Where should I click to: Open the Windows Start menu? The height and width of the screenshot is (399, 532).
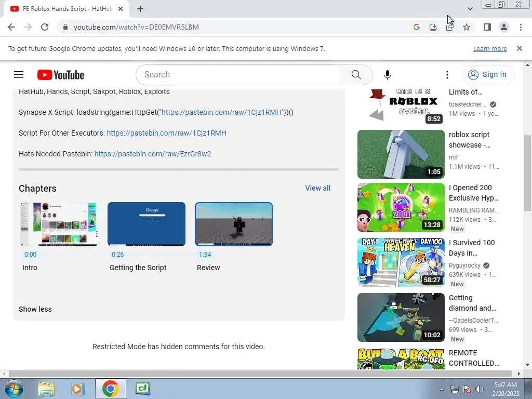click(14, 389)
